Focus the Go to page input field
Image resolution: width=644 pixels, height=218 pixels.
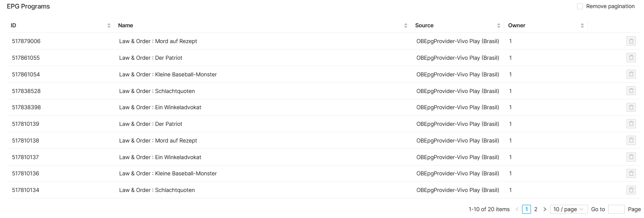point(616,209)
